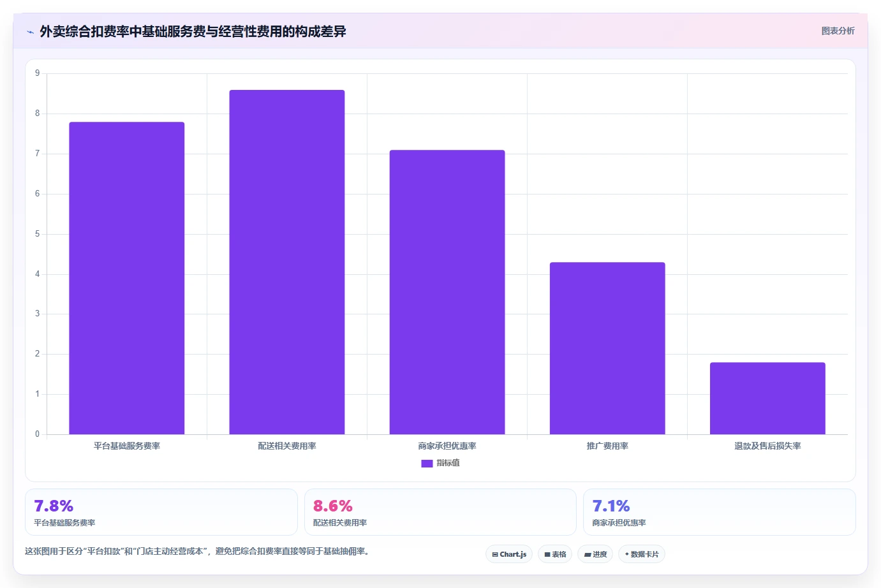
Task: Open the 7.8% 平台基础服务费率 card
Action: click(161, 512)
